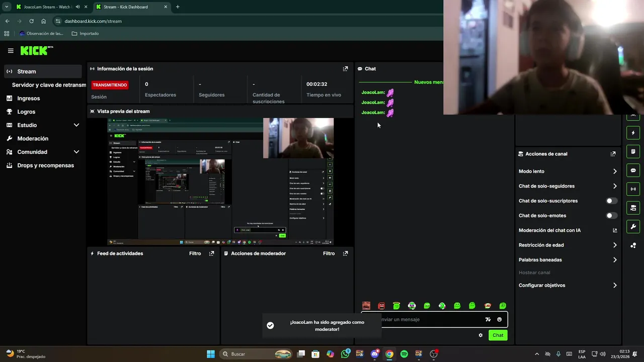
Task: Click the camera widget in right rail
Action: tap(633, 208)
